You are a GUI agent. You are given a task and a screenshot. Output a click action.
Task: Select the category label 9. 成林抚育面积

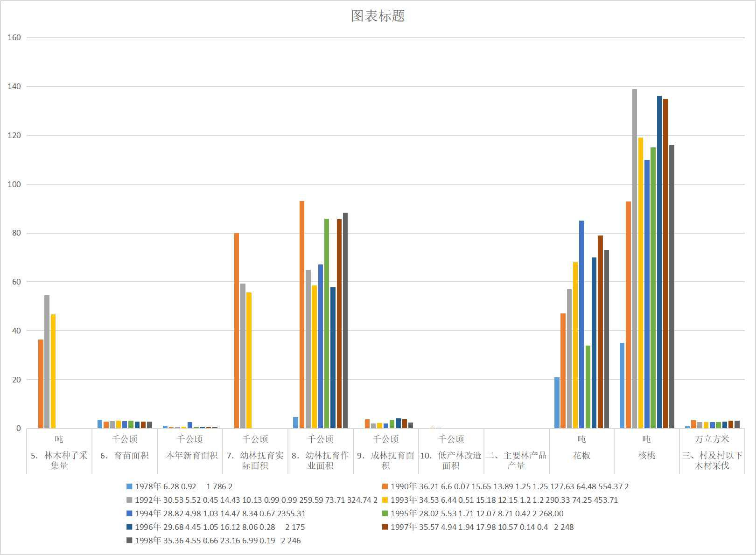(386, 460)
